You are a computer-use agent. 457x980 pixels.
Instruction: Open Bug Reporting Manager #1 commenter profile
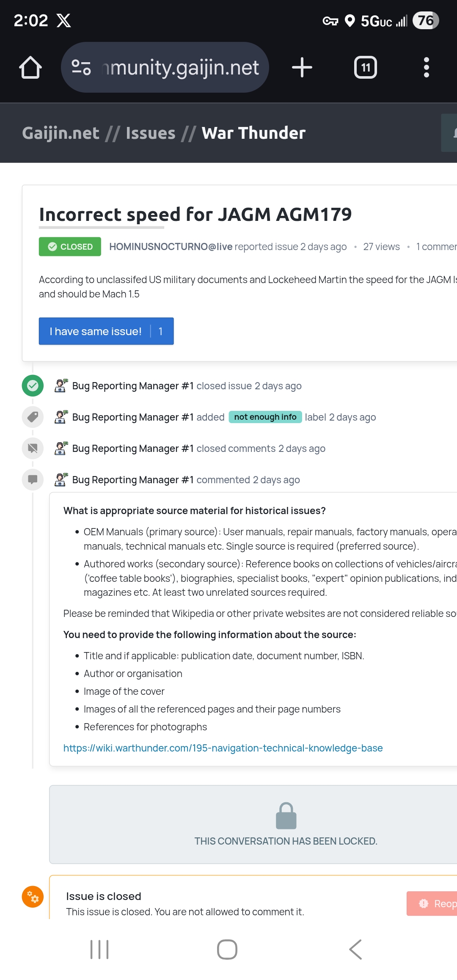pos(132,480)
